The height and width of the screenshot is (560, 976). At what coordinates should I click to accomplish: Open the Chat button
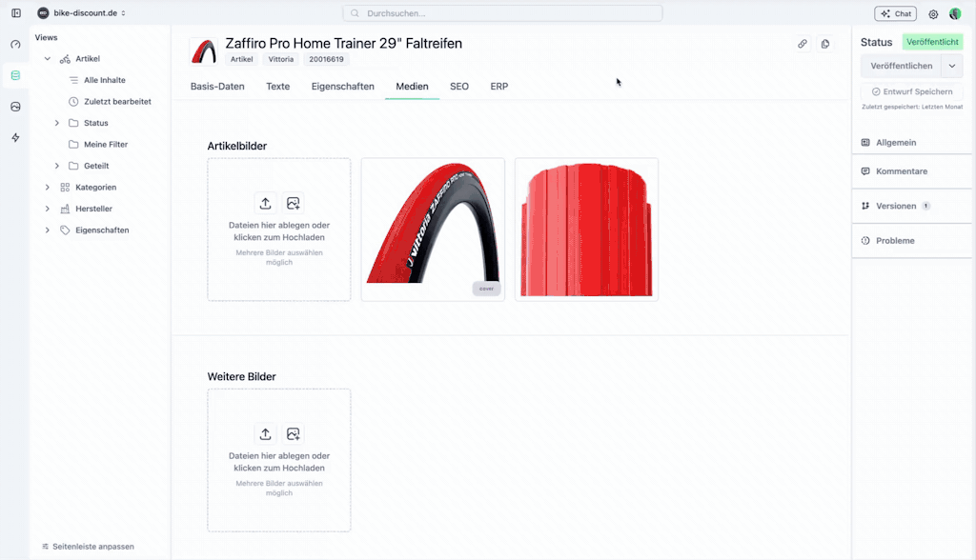coord(895,14)
